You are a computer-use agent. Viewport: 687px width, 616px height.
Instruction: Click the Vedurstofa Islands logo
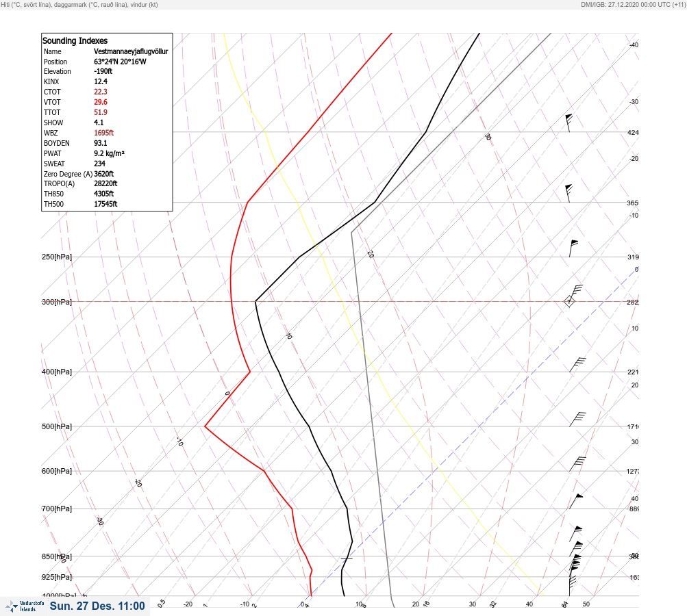[25, 606]
